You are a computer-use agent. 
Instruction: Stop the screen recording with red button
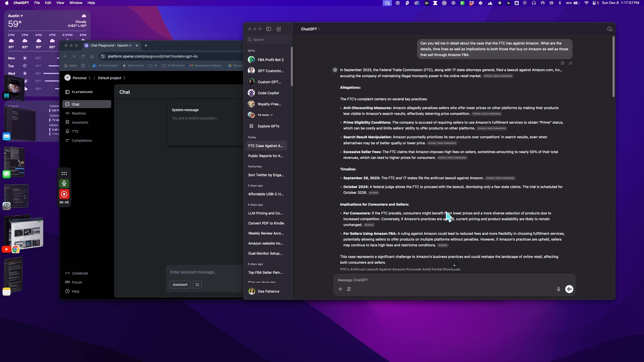pos(64,194)
